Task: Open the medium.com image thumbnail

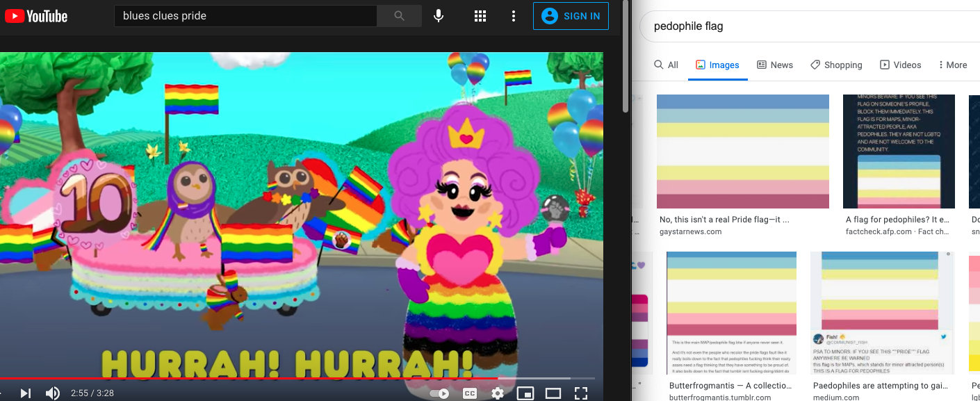Action: 881,313
